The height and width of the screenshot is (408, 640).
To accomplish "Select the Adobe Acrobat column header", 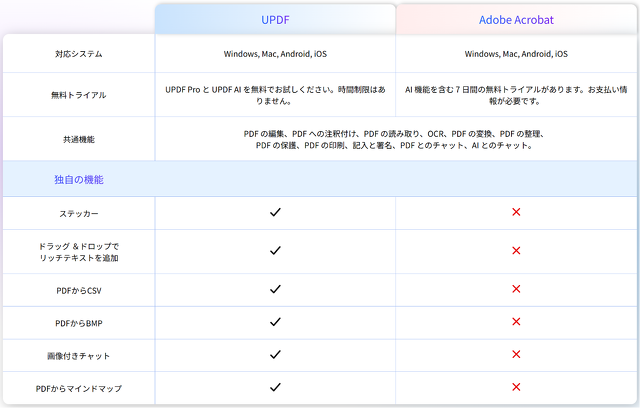I will click(x=516, y=19).
